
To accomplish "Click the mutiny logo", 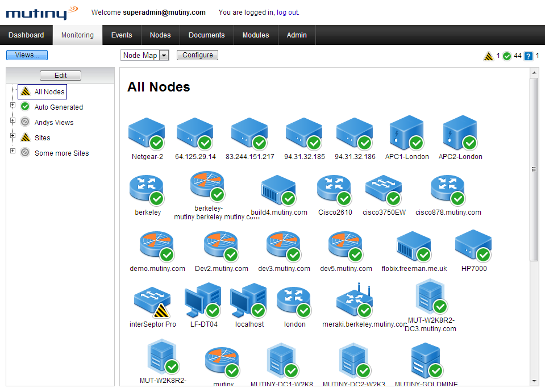I will click(41, 13).
